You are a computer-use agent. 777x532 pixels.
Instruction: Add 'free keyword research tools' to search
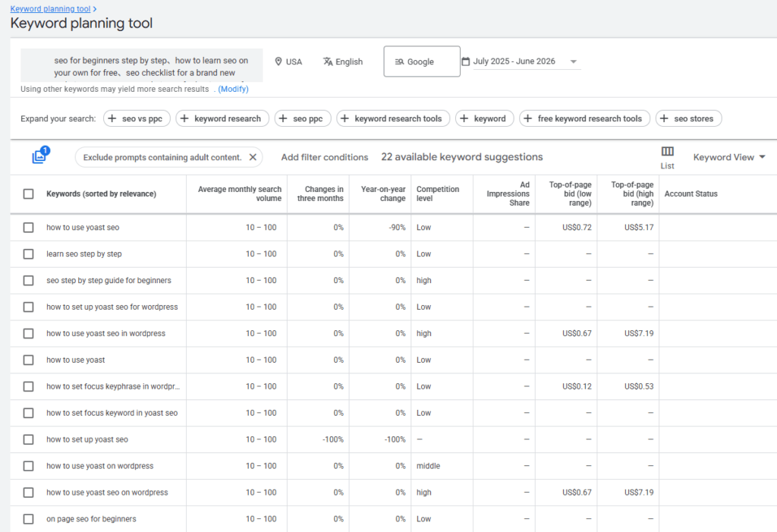tap(585, 118)
